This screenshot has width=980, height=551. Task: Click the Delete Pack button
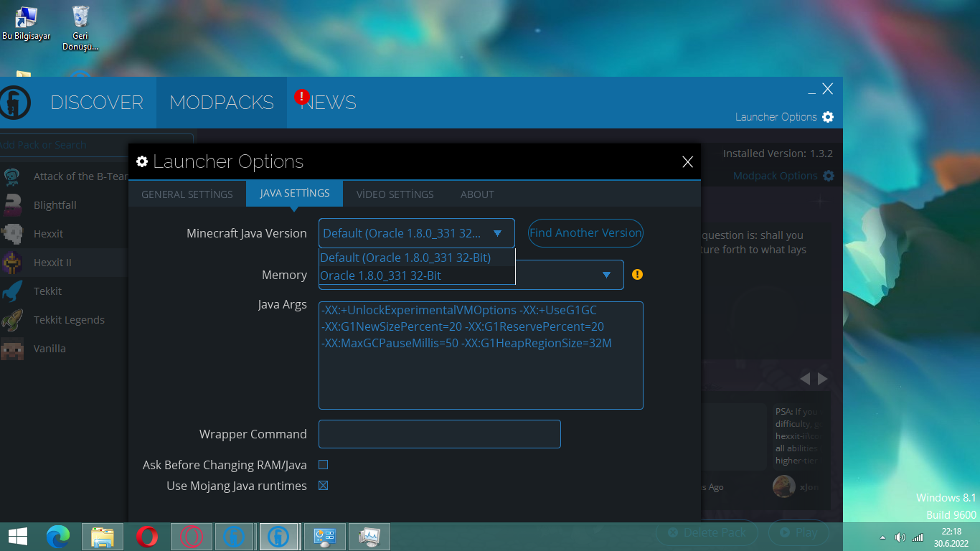pyautogui.click(x=707, y=532)
